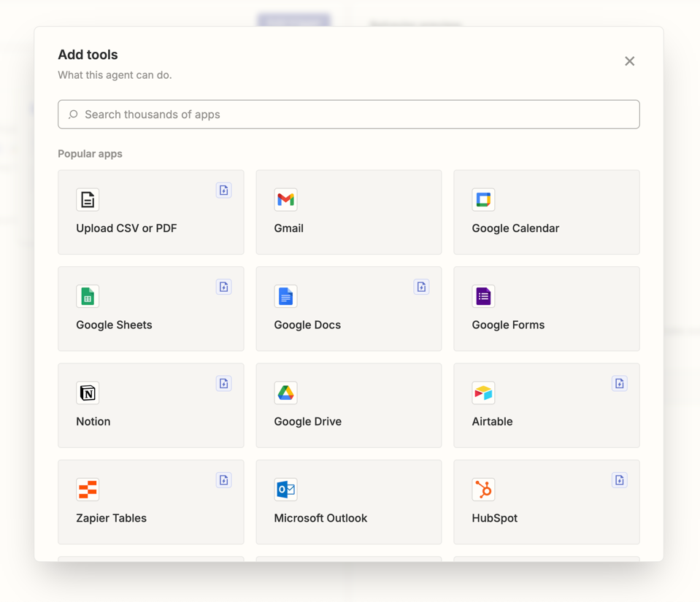Click the Airtable logo icon

tap(483, 393)
